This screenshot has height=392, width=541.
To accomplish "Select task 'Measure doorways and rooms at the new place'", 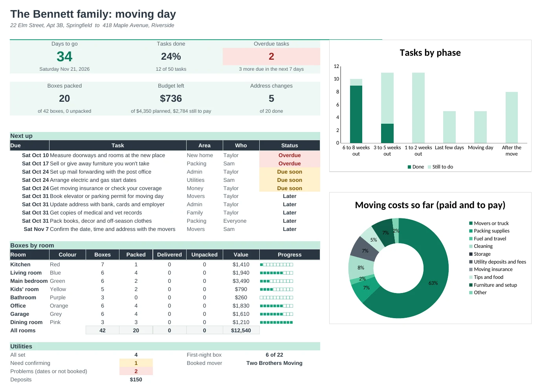I will pos(107,156).
